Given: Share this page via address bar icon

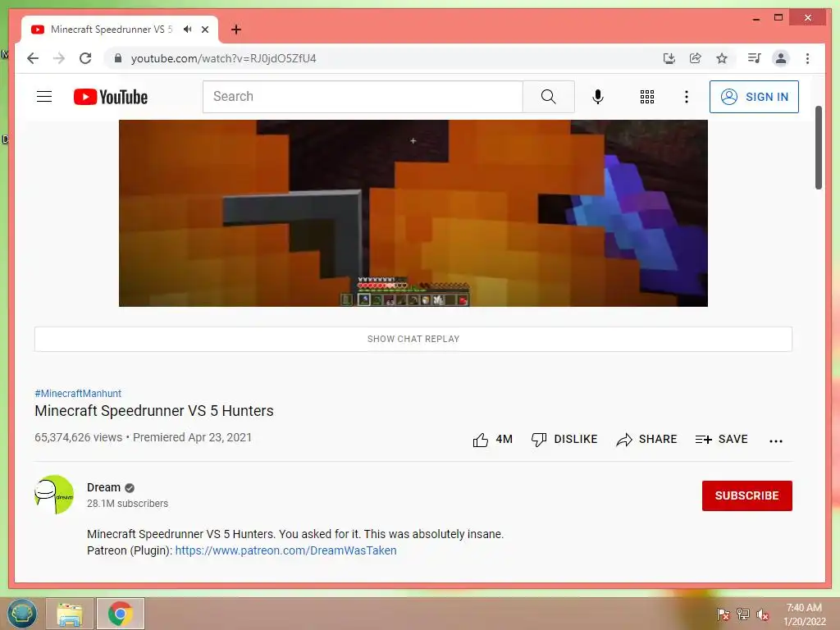Looking at the screenshot, I should [x=696, y=58].
